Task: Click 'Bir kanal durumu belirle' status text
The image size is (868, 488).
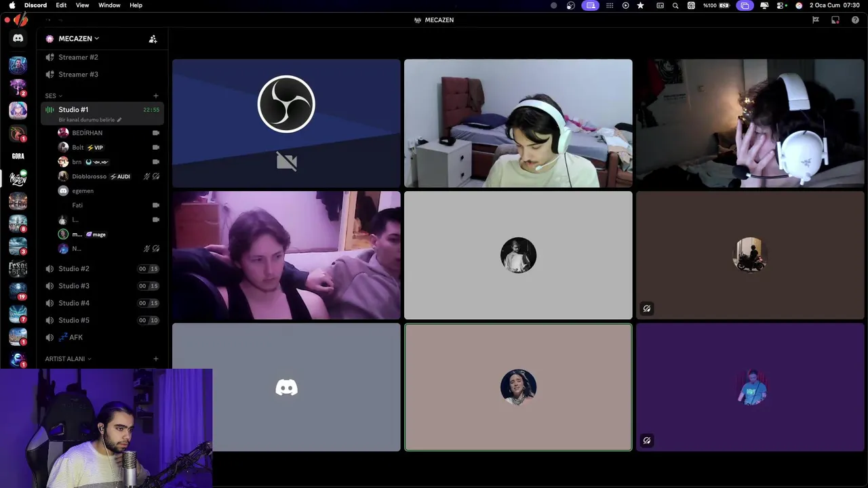Action: [87, 120]
